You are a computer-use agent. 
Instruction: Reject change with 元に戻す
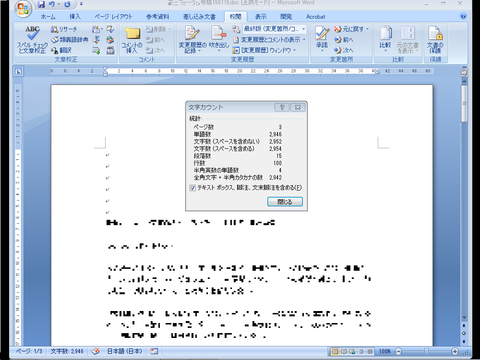(x=349, y=29)
